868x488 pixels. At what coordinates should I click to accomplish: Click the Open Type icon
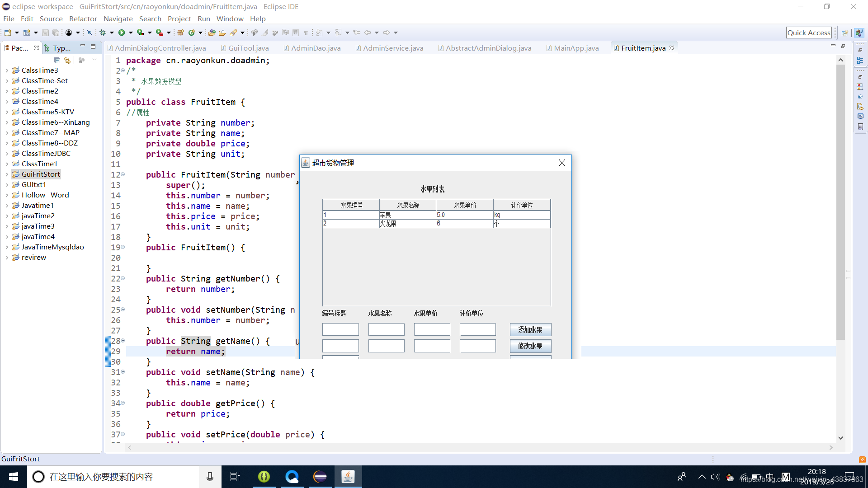click(212, 33)
